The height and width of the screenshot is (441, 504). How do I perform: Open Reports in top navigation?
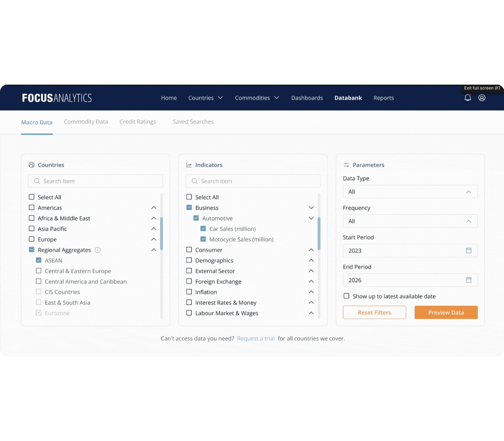pos(384,98)
